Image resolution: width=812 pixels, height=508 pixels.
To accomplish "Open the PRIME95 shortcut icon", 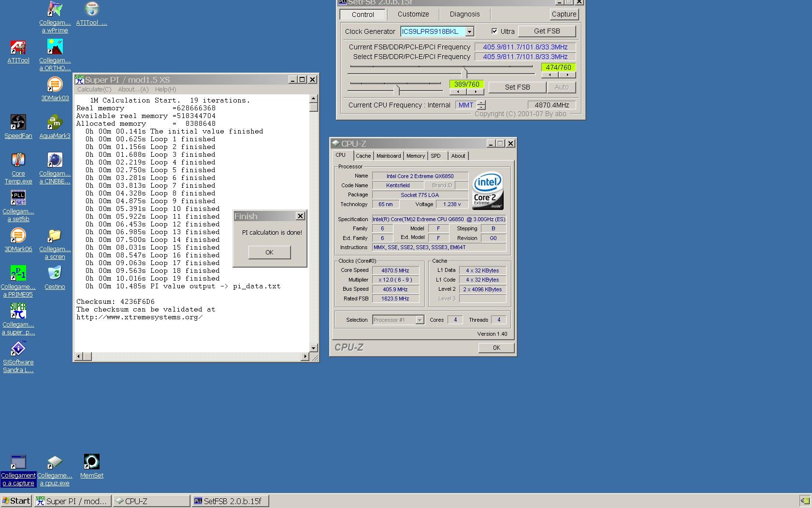I will tap(18, 273).
